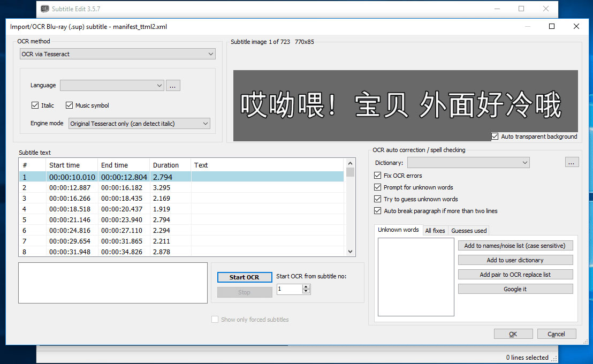593x364 pixels.
Task: Click the Text column header
Action: (268, 165)
